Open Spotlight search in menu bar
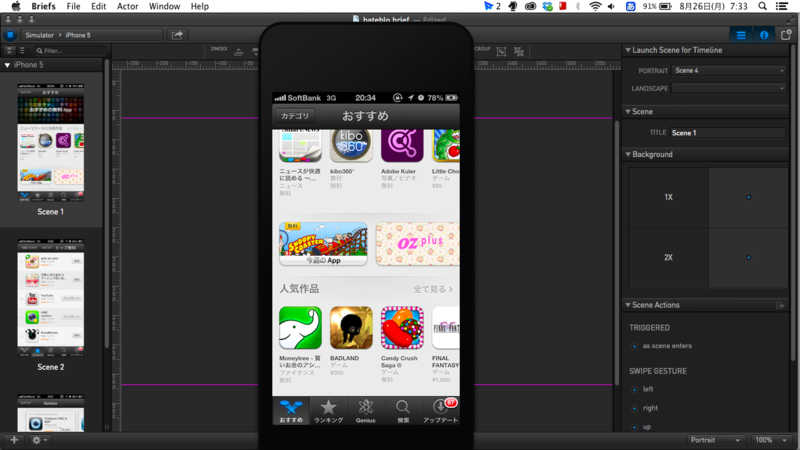The height and width of the screenshot is (450, 800). pyautogui.click(x=762, y=6)
